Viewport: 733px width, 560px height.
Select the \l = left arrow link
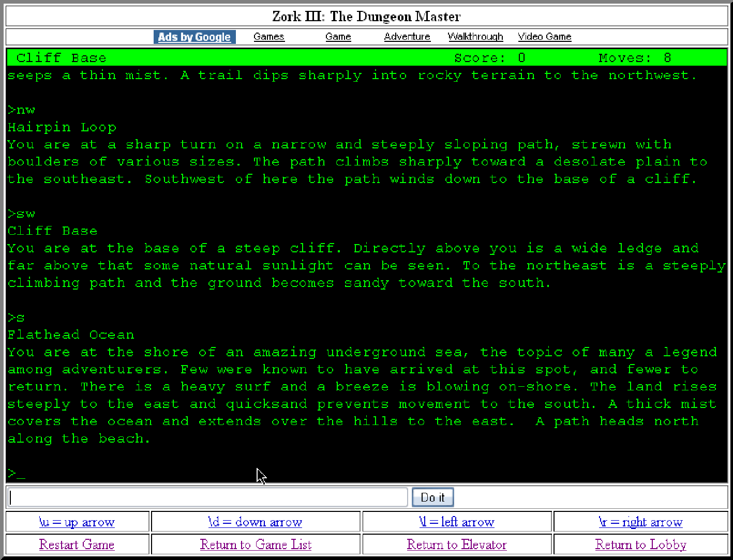tap(456, 522)
